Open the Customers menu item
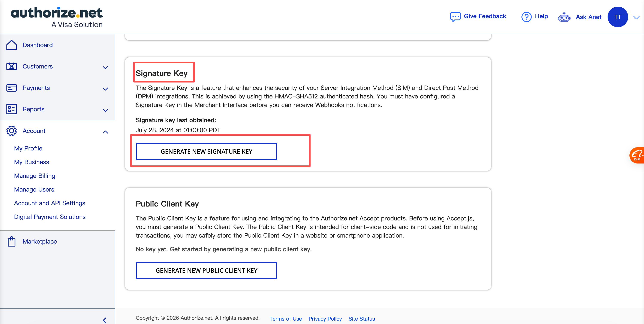 click(x=37, y=67)
